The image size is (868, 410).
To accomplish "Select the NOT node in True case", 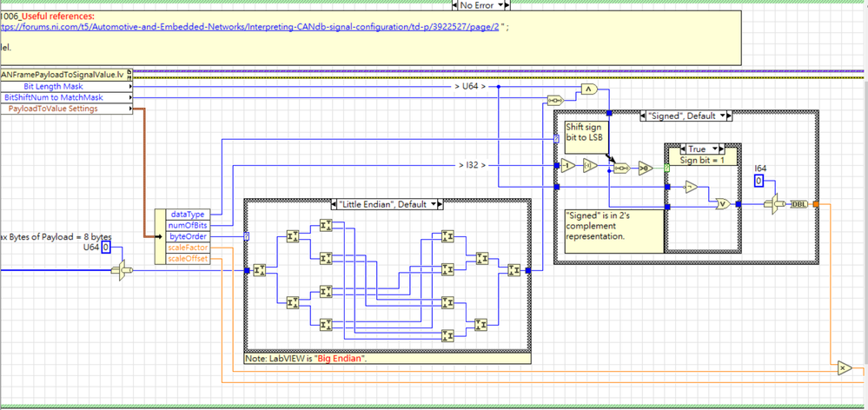I will click(692, 185).
